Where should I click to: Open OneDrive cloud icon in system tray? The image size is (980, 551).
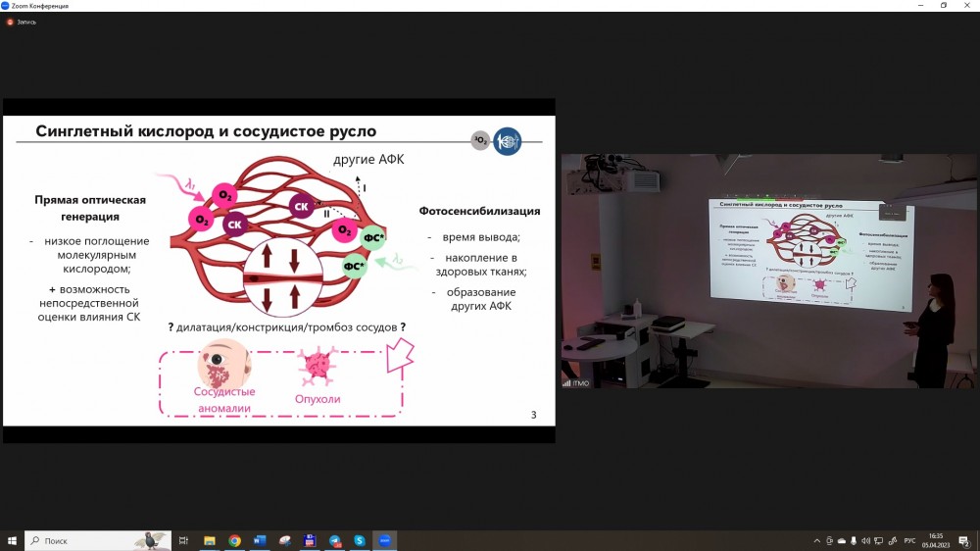[x=842, y=540]
